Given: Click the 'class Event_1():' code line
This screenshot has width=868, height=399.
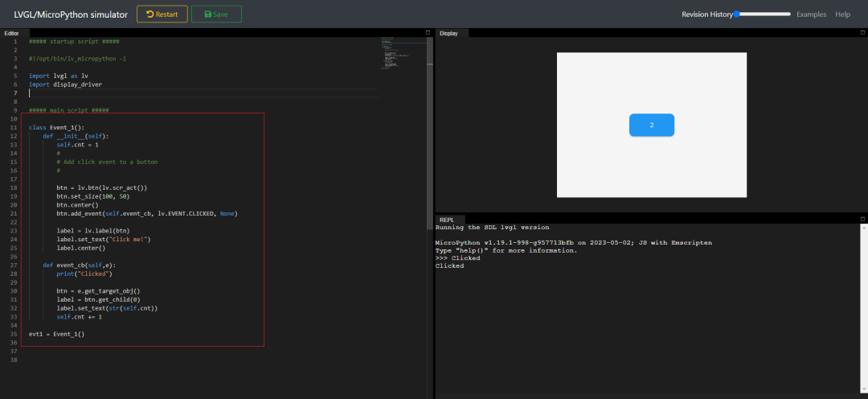Looking at the screenshot, I should tap(56, 128).
